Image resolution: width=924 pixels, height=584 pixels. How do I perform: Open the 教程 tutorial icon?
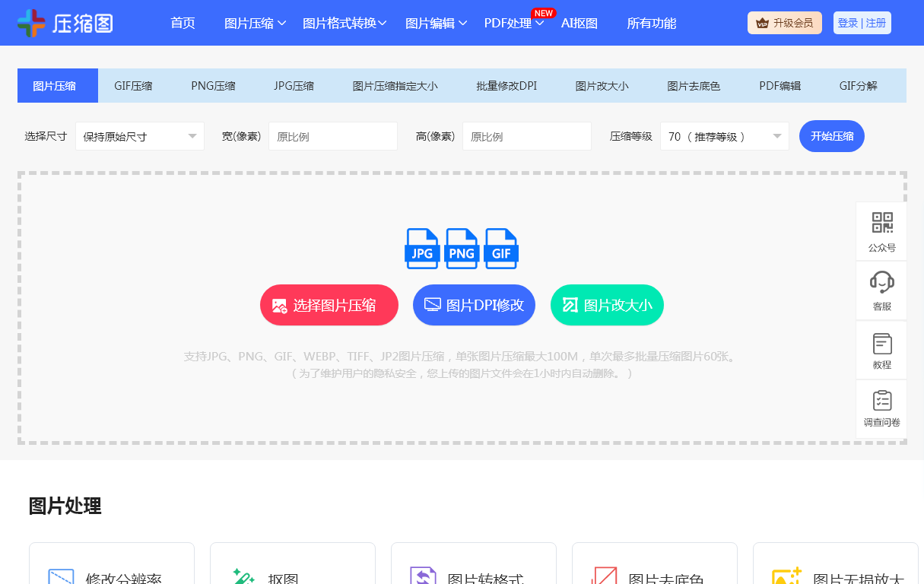coord(881,344)
